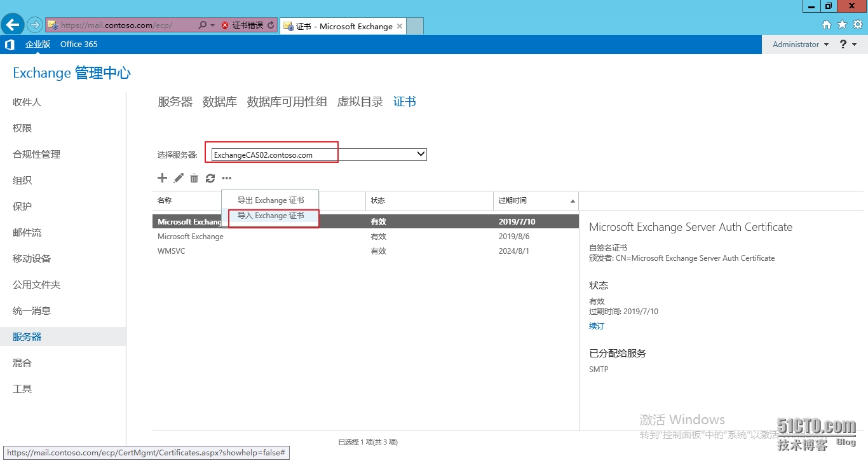
Task: Select the 导入 Exchange 证书 menu entry
Action: pos(273,216)
